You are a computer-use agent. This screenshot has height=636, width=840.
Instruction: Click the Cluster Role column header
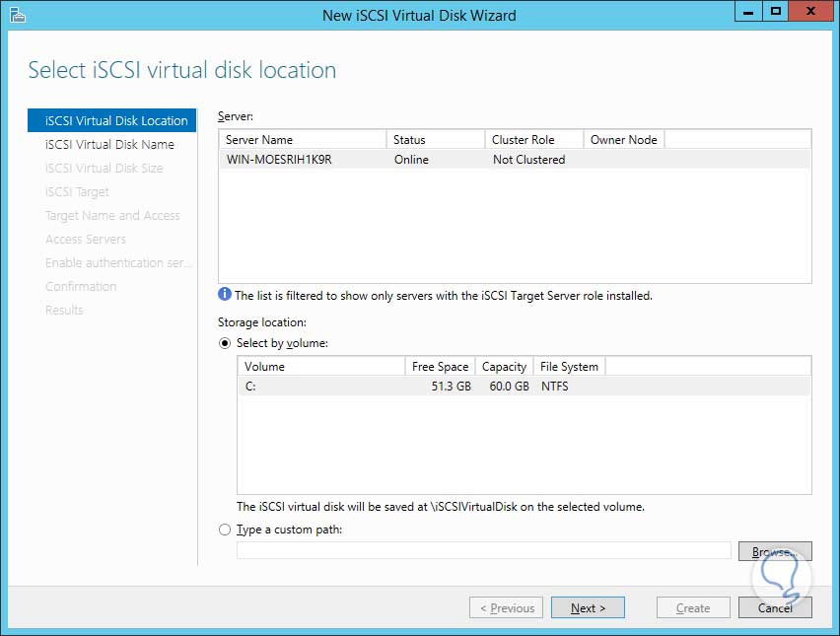click(x=534, y=140)
